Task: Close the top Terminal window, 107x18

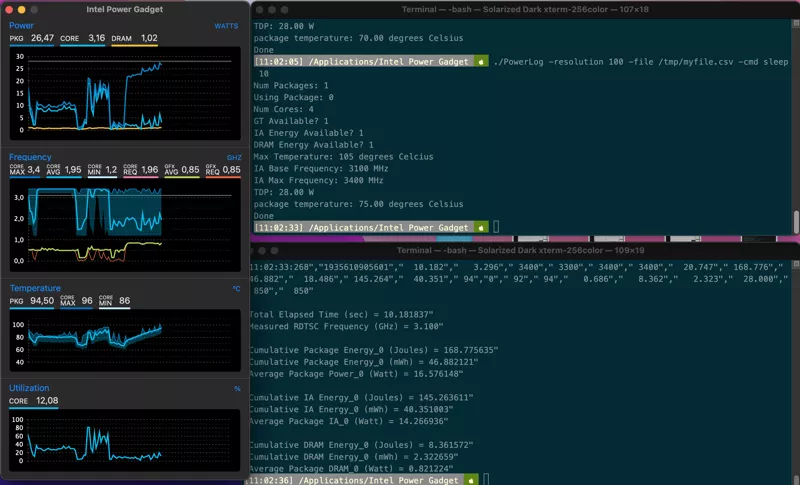Action: [260, 10]
